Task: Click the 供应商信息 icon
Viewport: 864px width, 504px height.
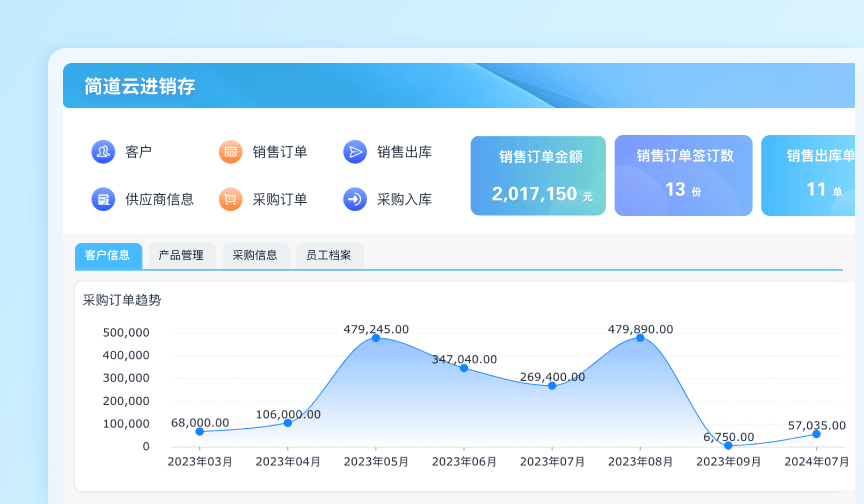Action: coord(103,199)
